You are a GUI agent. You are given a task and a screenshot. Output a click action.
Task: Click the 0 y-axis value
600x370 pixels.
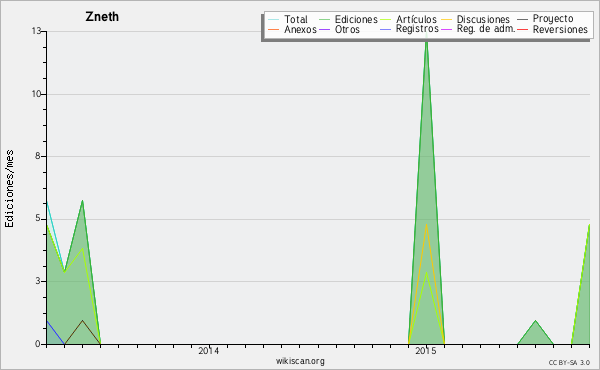(38, 344)
